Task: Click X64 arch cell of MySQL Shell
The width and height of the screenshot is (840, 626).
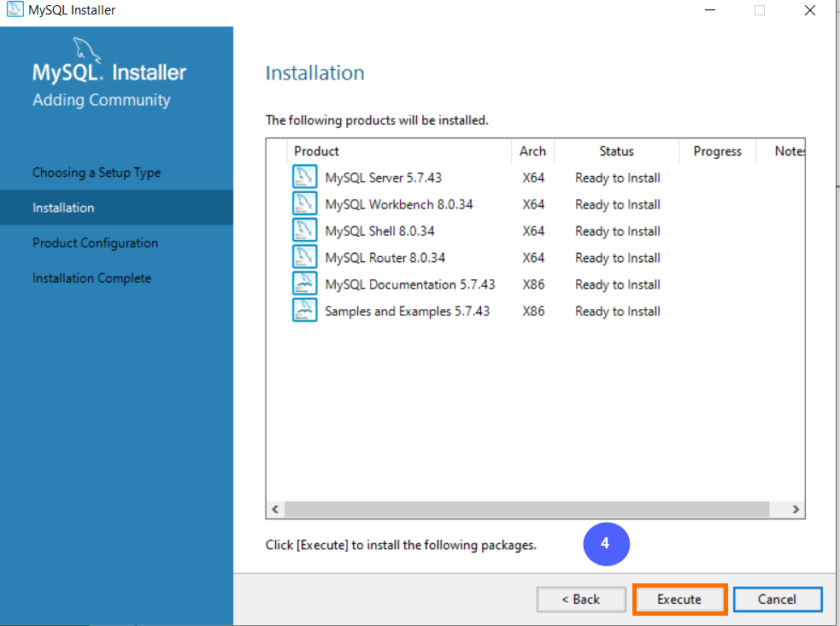Action: pos(533,231)
